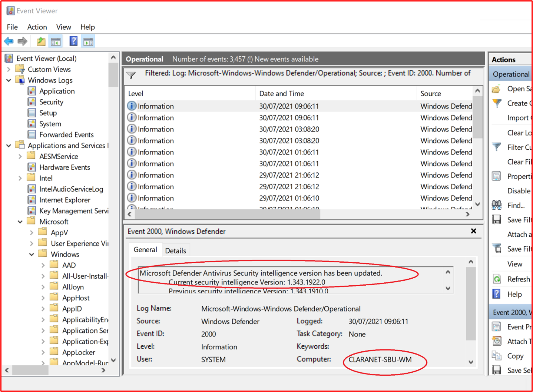Expand the AppLocker folder
This screenshot has height=392, width=533.
[x=43, y=352]
